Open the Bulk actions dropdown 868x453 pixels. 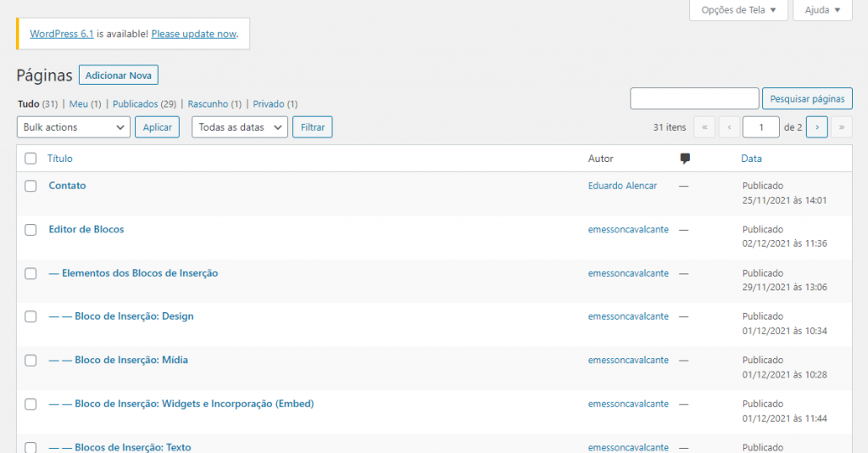pos(74,126)
